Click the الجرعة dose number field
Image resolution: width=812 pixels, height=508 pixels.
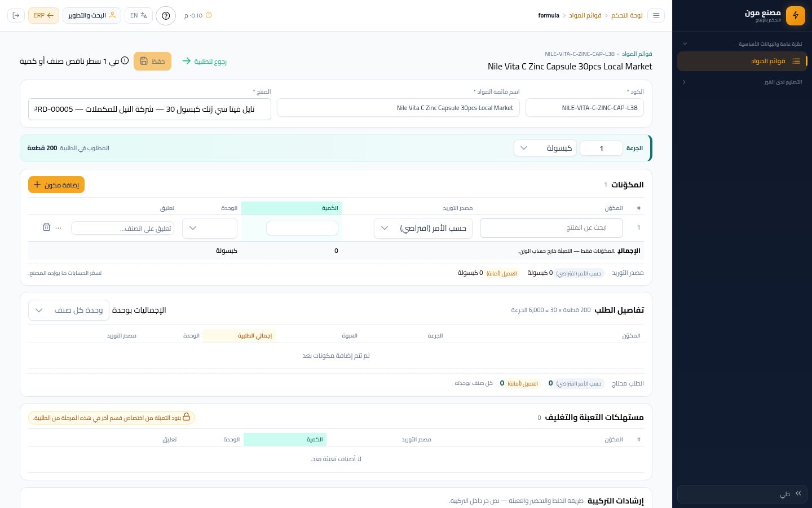(x=602, y=148)
